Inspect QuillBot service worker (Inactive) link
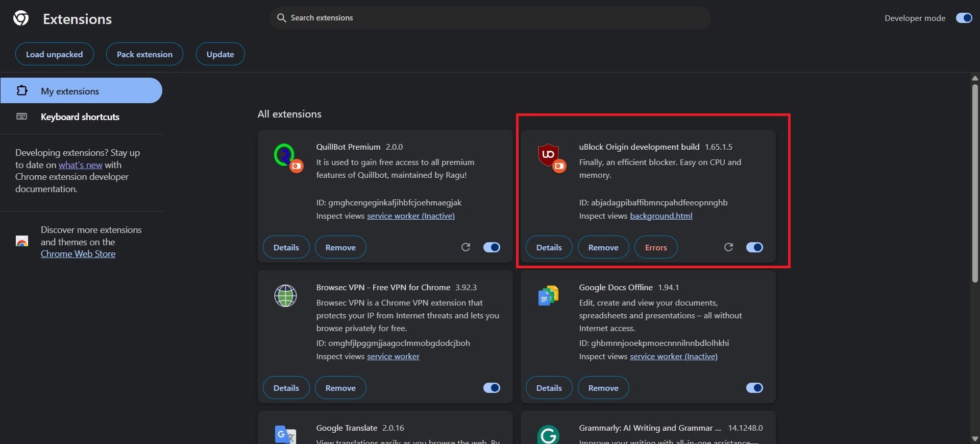The height and width of the screenshot is (444, 980). [411, 216]
